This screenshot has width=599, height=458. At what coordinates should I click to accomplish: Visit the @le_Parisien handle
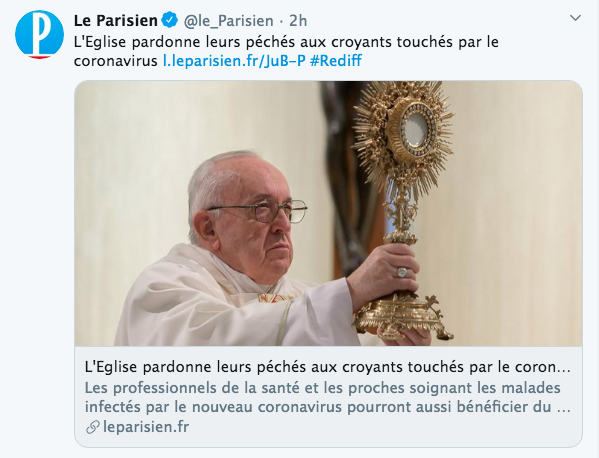(x=228, y=21)
